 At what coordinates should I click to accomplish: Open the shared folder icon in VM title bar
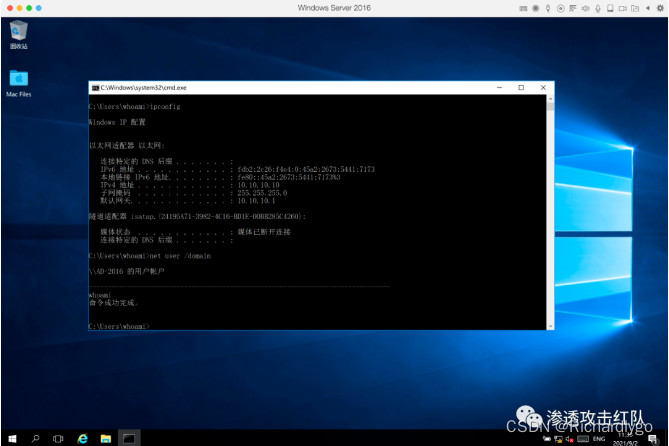[x=635, y=8]
